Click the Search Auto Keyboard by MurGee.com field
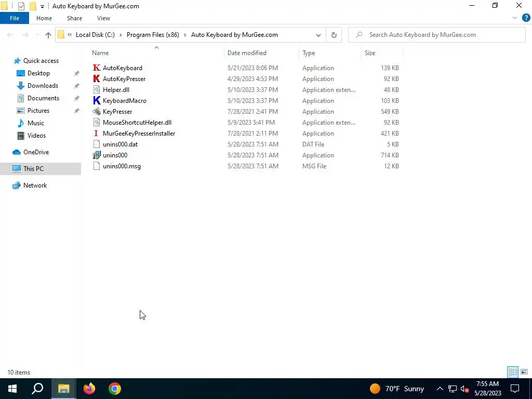The width and height of the screenshot is (532, 399). 437,35
